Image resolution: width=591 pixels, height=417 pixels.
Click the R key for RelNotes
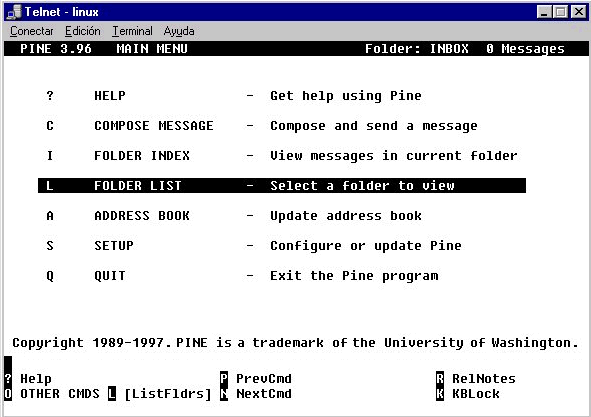440,378
